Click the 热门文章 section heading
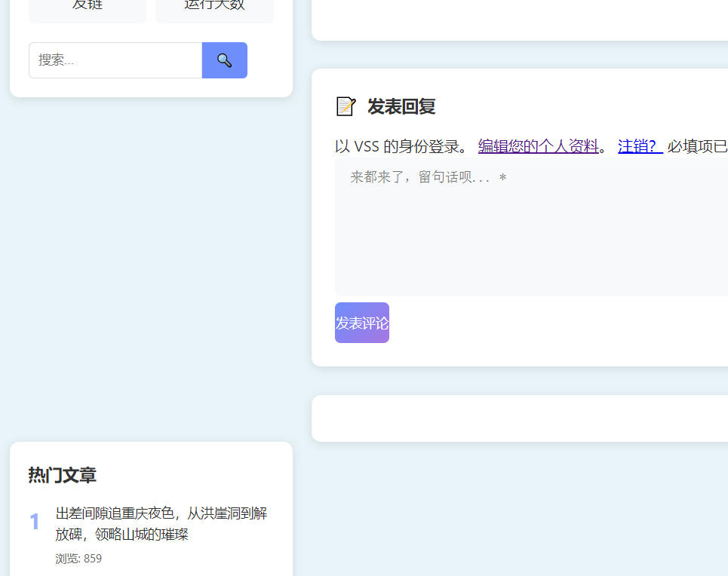Viewport: 728px width, 576px height. pos(62,475)
